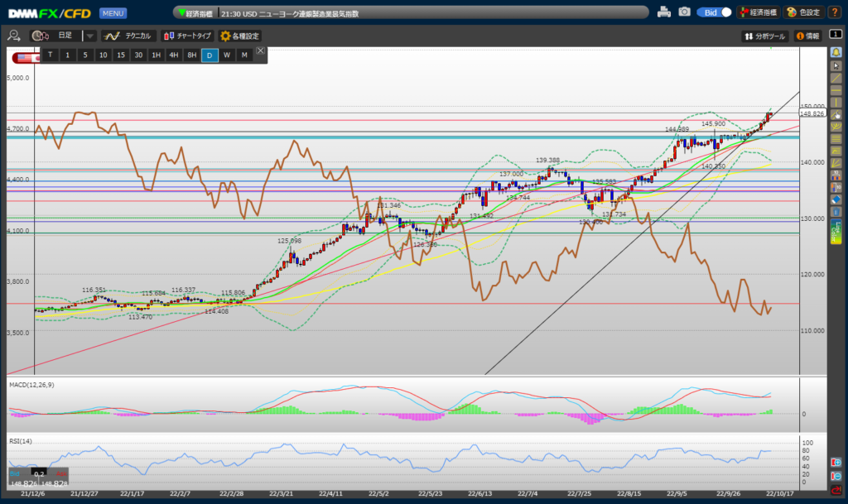Image resolution: width=848 pixels, height=504 pixels.
Task: Select the horizontal line drawing tool
Action: pyautogui.click(x=836, y=91)
